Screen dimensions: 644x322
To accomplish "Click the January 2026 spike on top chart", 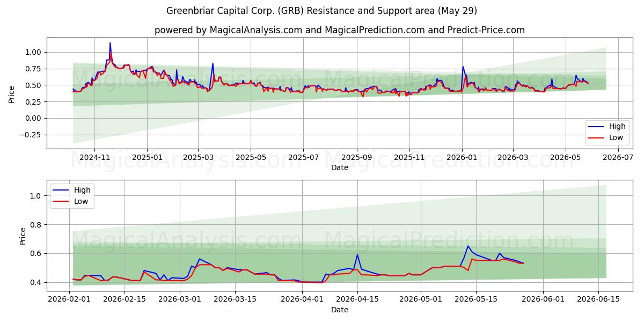I will pyautogui.click(x=463, y=67).
